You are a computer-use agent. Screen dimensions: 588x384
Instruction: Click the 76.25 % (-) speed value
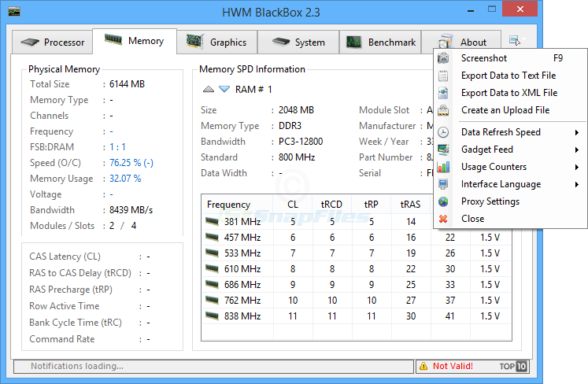[131, 163]
